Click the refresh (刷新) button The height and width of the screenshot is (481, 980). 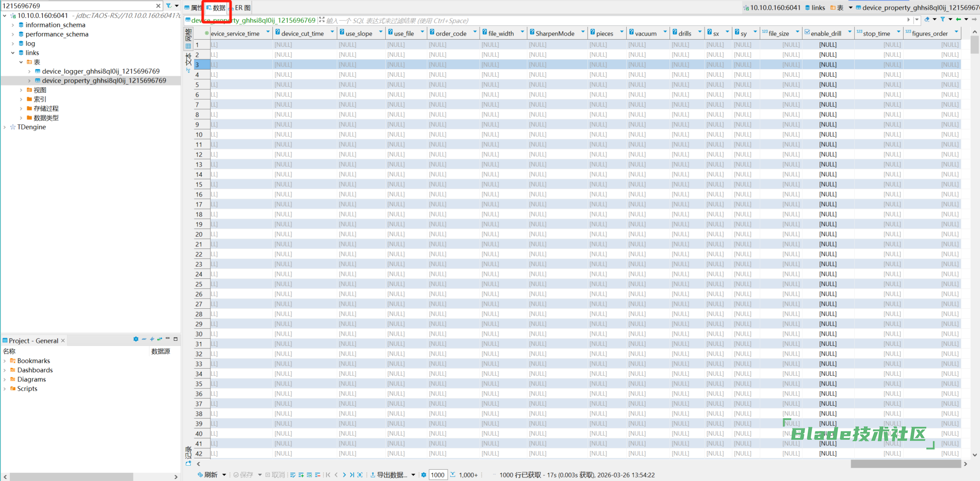208,475
